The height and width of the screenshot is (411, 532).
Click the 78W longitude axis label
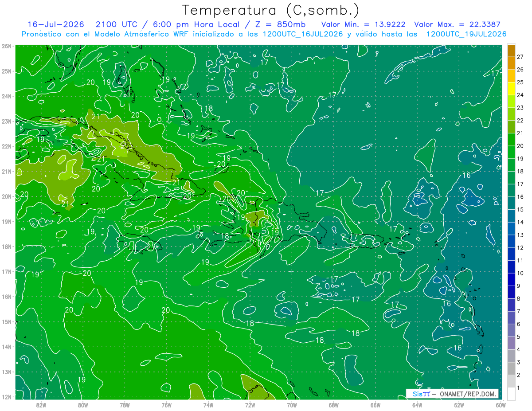pos(125,405)
